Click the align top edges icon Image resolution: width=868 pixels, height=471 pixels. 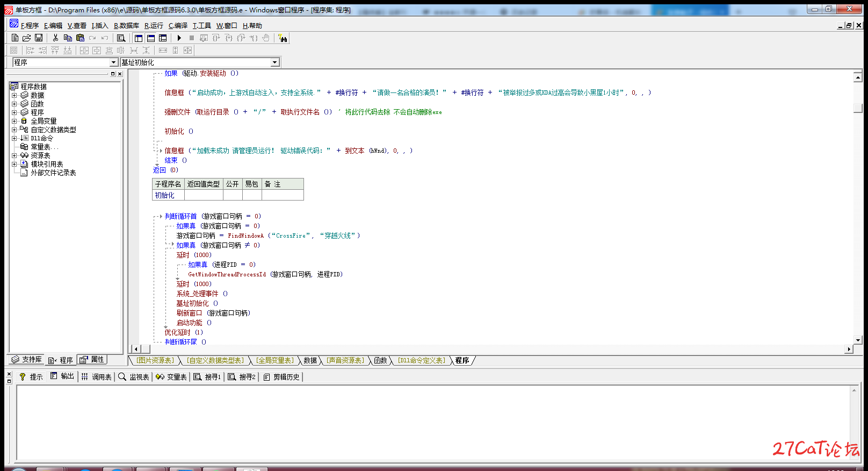point(55,50)
